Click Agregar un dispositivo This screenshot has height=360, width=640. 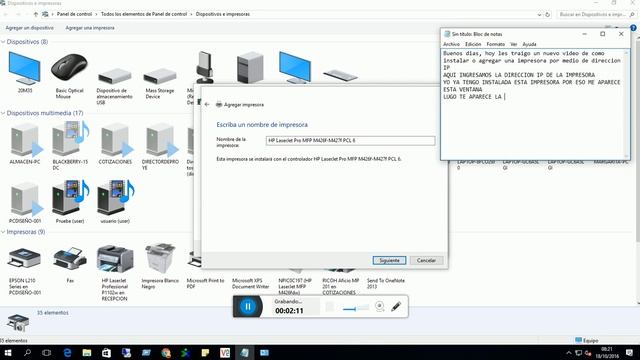(x=29, y=28)
